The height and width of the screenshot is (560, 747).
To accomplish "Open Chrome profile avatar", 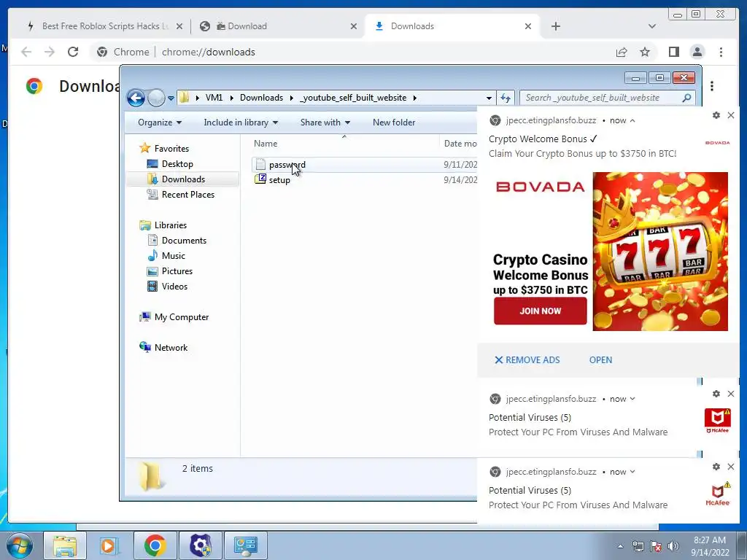I will tap(697, 52).
